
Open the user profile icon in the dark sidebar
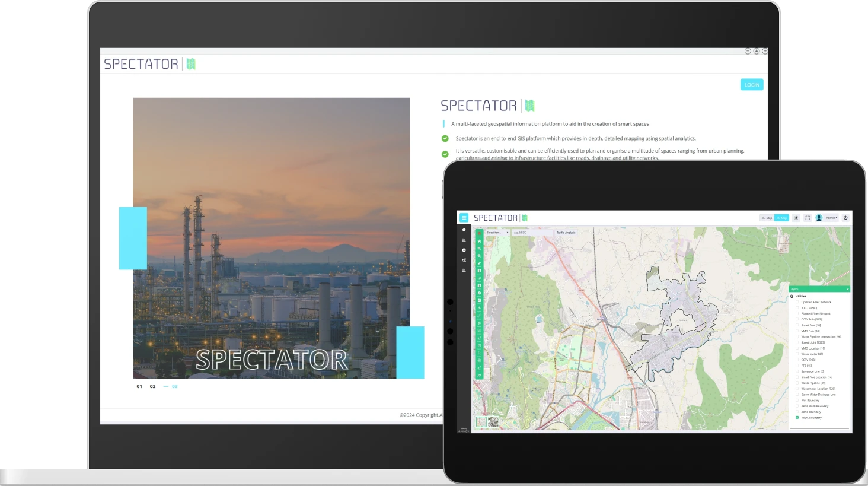[464, 250]
